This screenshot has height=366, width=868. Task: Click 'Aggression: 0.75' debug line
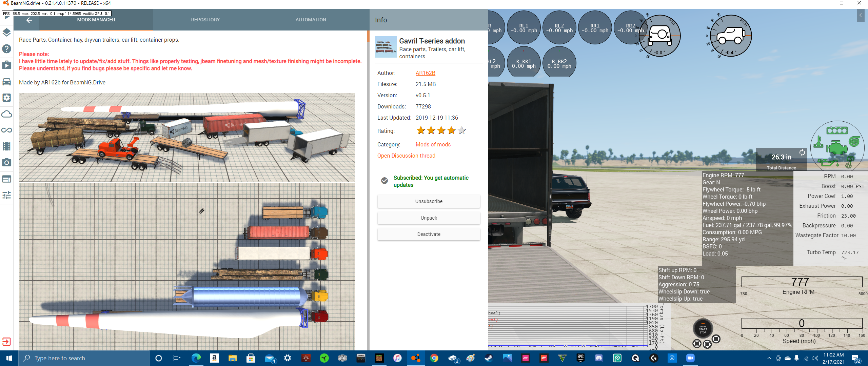(x=678, y=285)
